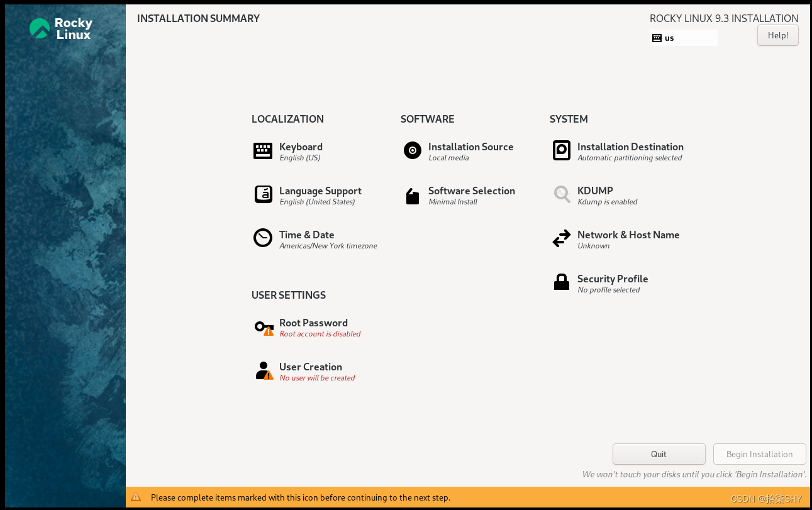Viewport: 812px width, 510px height.
Task: Click the Begin Installation button
Action: [759, 454]
